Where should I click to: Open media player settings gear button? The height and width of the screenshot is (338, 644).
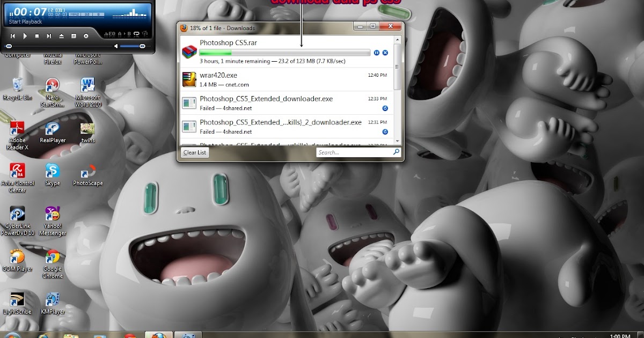pyautogui.click(x=86, y=36)
